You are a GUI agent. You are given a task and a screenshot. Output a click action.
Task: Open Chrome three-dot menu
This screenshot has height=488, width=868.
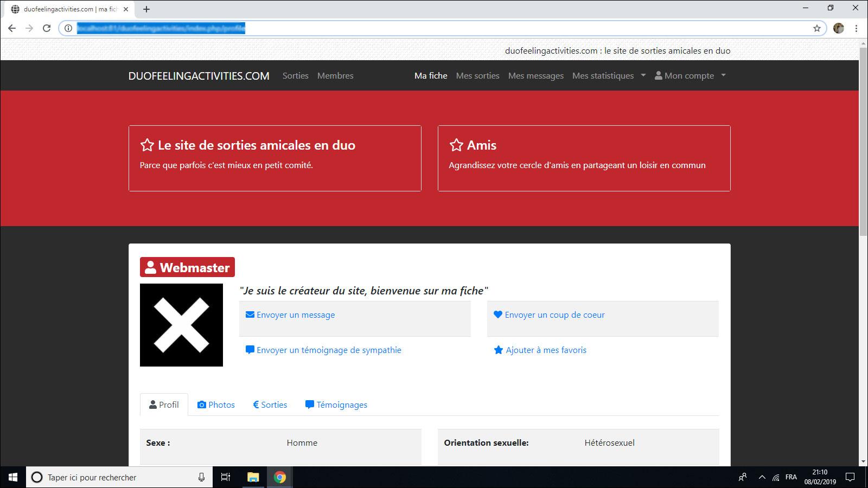click(x=856, y=28)
